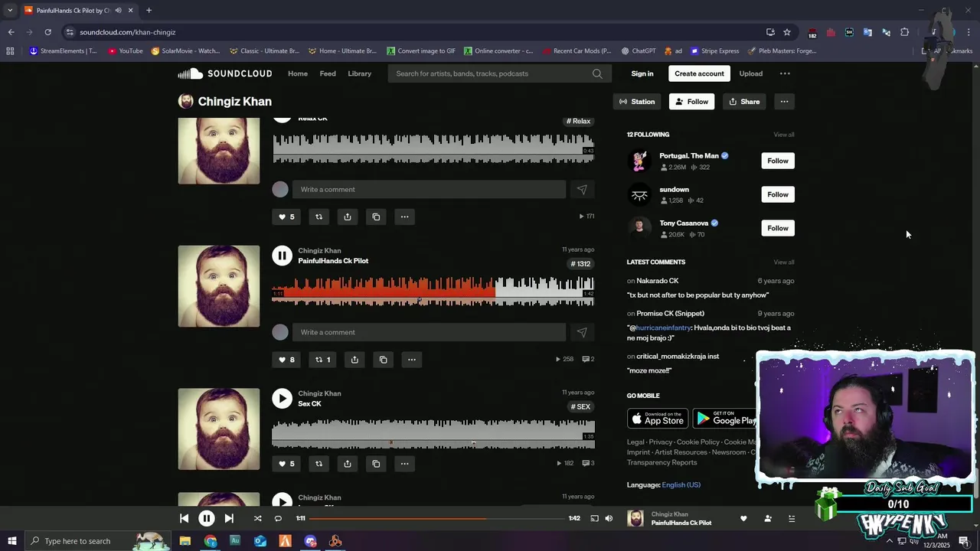The image size is (980, 551).
Task: Click Sign in button
Action: point(642,73)
